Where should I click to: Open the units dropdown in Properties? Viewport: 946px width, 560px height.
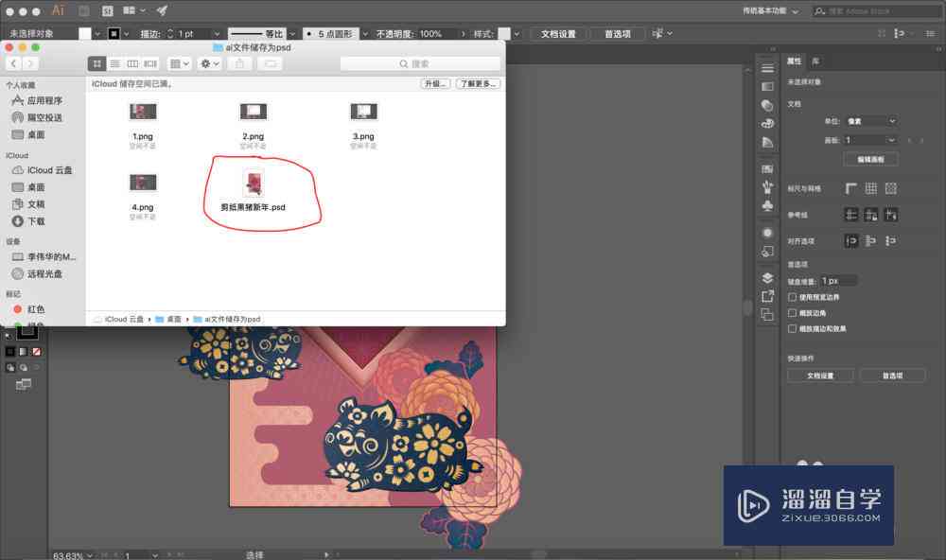coord(870,121)
